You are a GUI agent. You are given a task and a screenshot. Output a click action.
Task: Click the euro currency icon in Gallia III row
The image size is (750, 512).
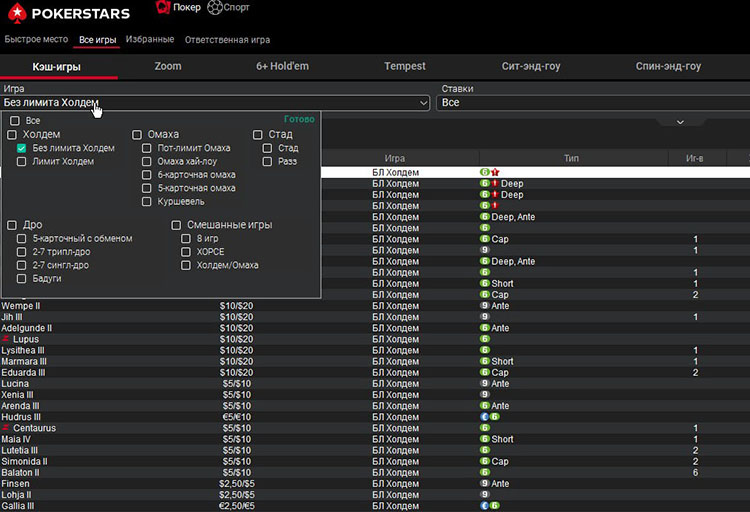click(x=484, y=506)
